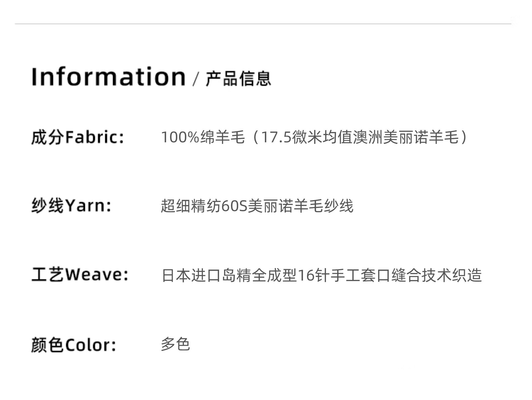Click 技术织造 at the end of the weave row
532x400 pixels.
[x=452, y=275]
